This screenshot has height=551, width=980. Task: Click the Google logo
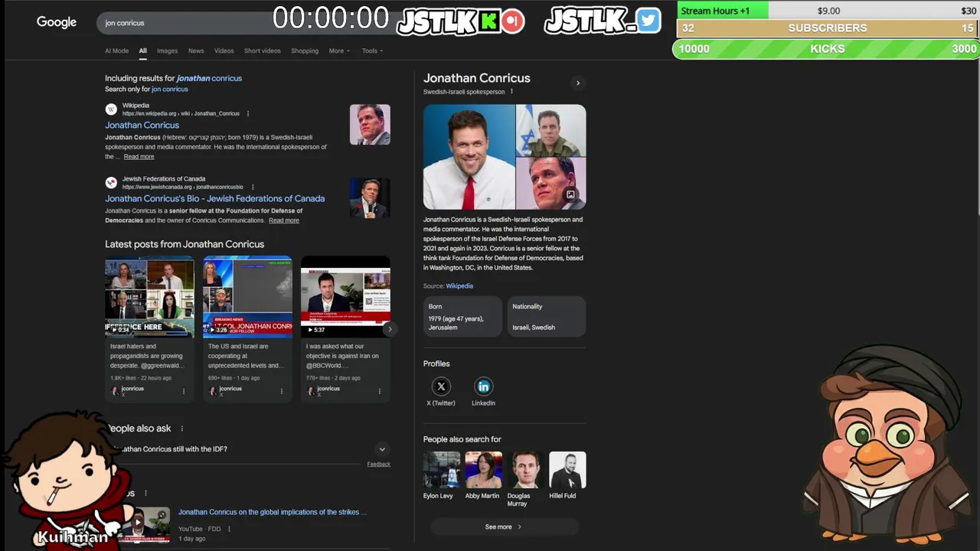[57, 22]
